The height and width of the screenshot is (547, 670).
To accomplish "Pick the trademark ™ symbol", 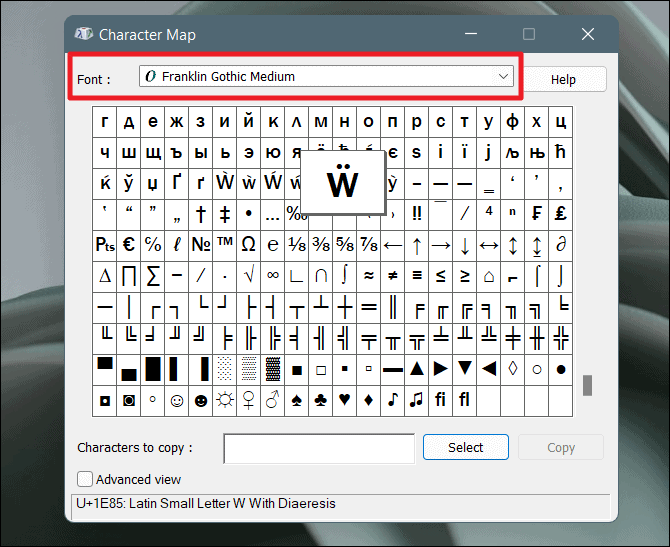I will (x=225, y=245).
